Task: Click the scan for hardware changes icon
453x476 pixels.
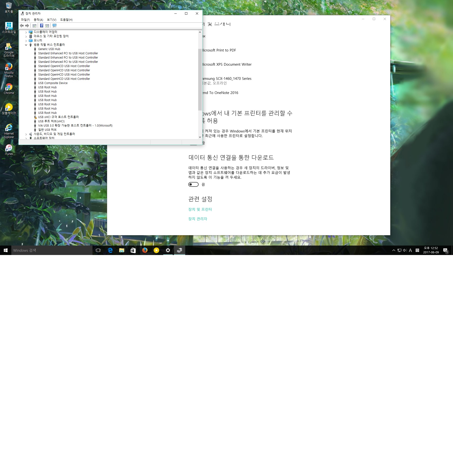Action: [x=55, y=25]
